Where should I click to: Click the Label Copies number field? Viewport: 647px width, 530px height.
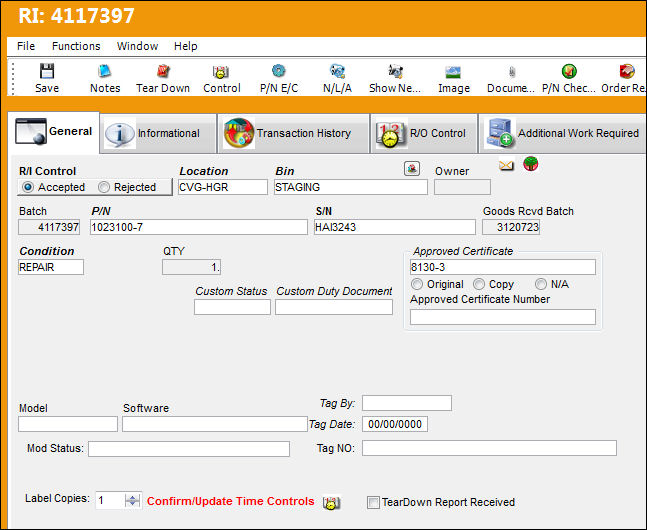pos(110,501)
